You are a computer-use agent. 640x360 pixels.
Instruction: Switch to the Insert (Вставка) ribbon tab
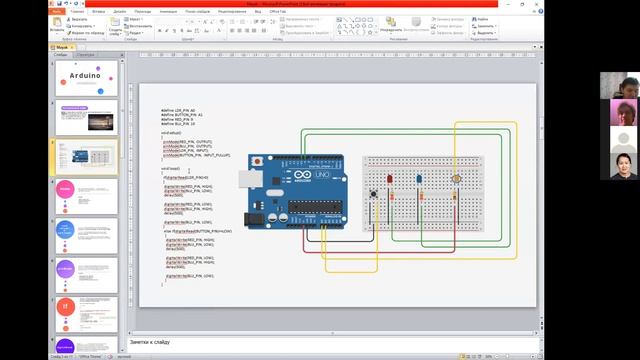[98, 11]
